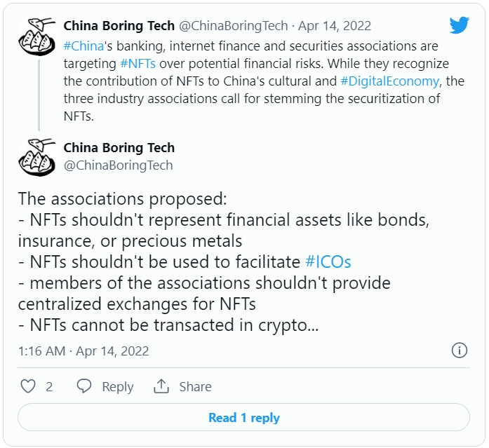Click the Twitter bird logo

(x=459, y=25)
